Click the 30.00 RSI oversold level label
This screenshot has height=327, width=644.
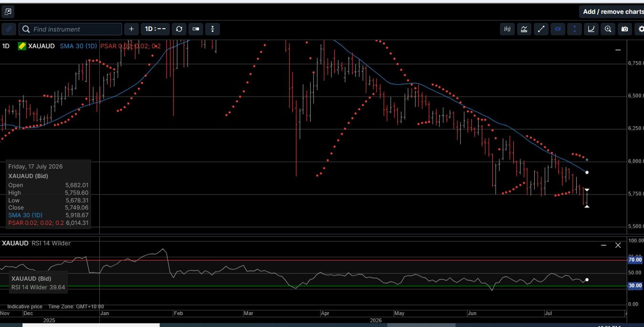(635, 285)
